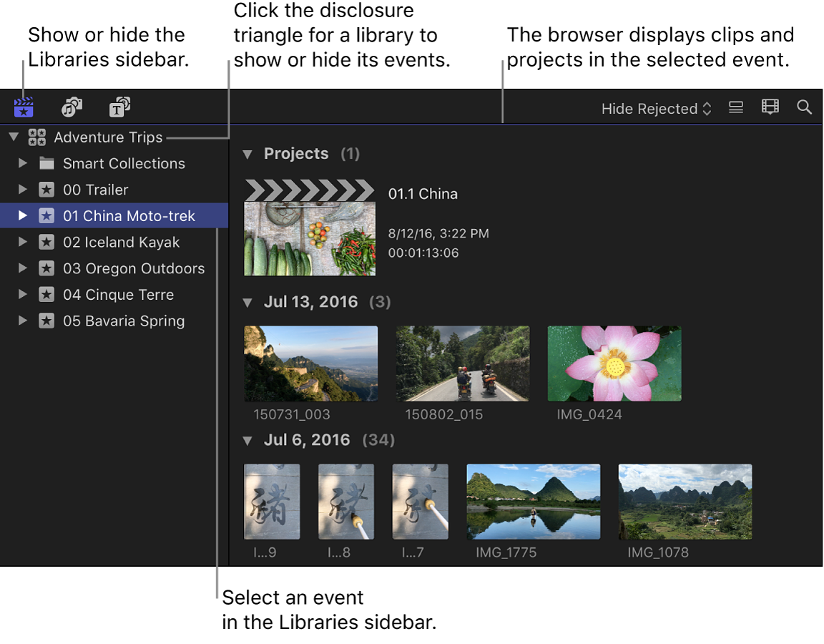The height and width of the screenshot is (644, 824).
Task: Click the Smart Collections folder icon
Action: pyautogui.click(x=47, y=163)
